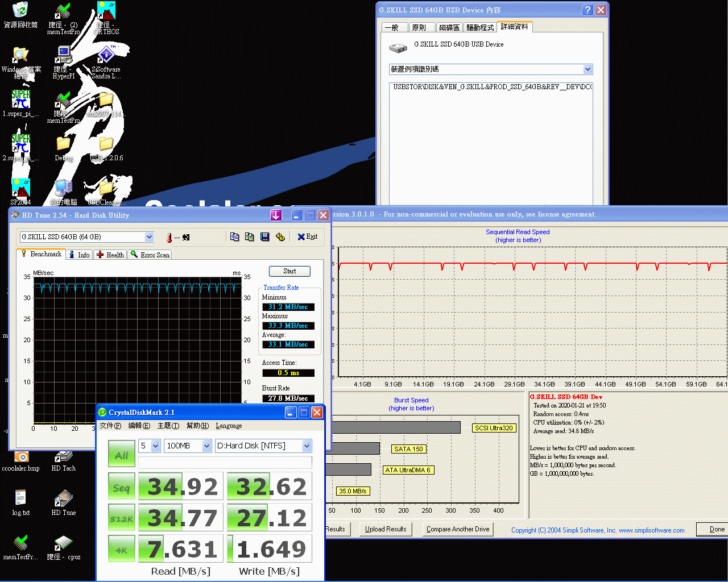
Task: Expand the CrystalDiskMark D:Hard Disk drive dropdown
Action: coord(307,446)
